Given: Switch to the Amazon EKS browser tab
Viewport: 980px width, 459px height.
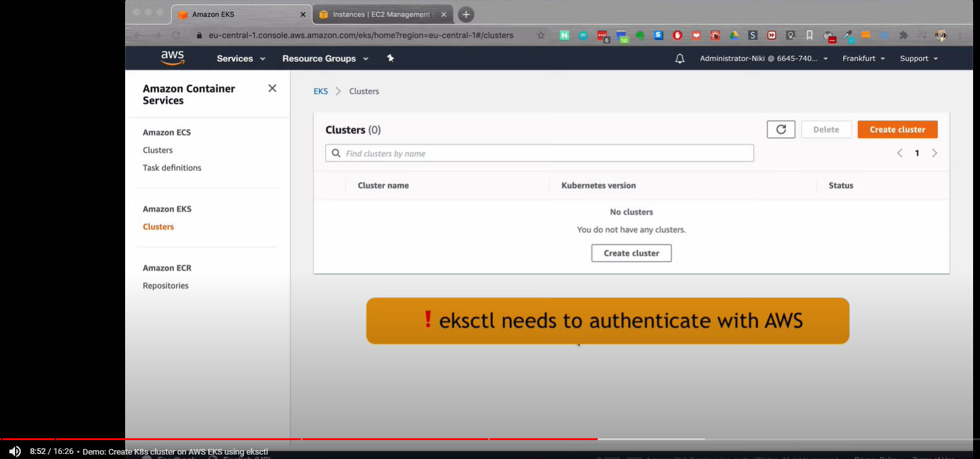Looking at the screenshot, I should (241, 14).
